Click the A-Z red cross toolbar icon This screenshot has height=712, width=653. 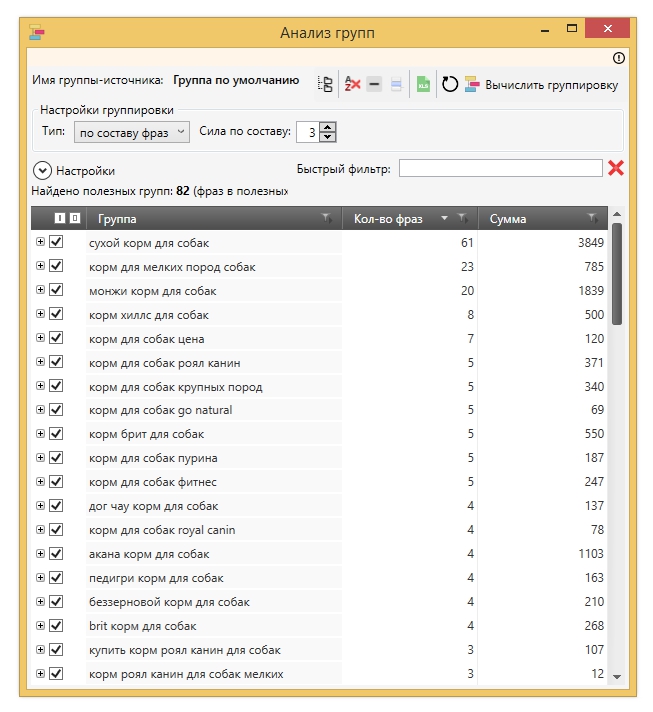[352, 84]
